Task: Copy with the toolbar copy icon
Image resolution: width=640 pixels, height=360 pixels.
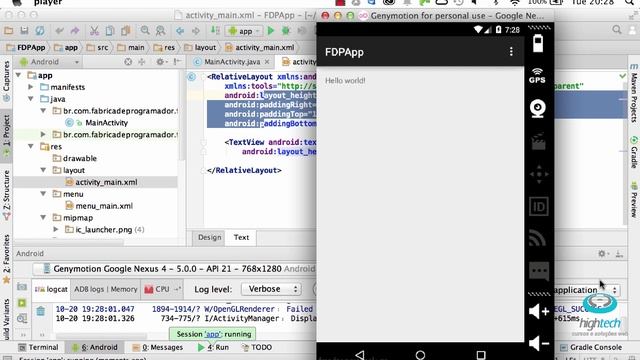Action: [110, 31]
